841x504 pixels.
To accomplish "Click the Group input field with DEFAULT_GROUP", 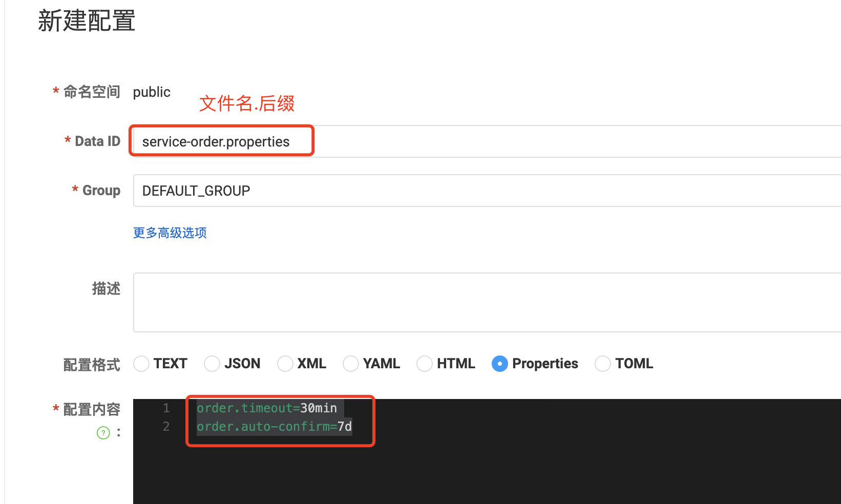I will [x=487, y=191].
